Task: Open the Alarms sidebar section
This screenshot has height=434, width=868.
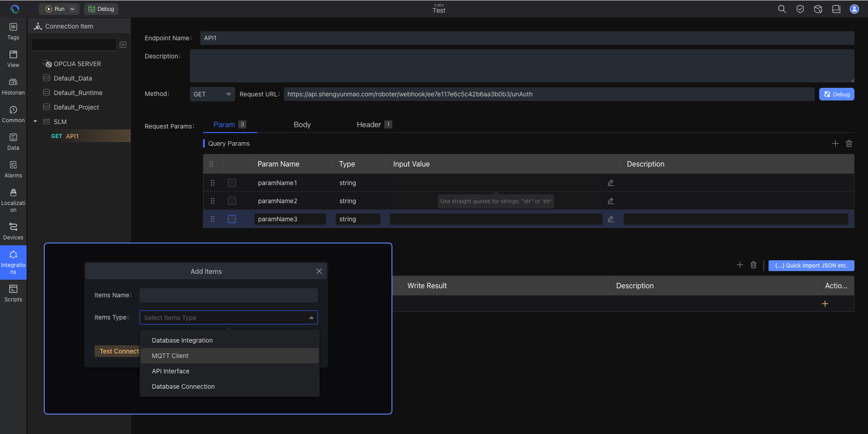Action: [13, 170]
